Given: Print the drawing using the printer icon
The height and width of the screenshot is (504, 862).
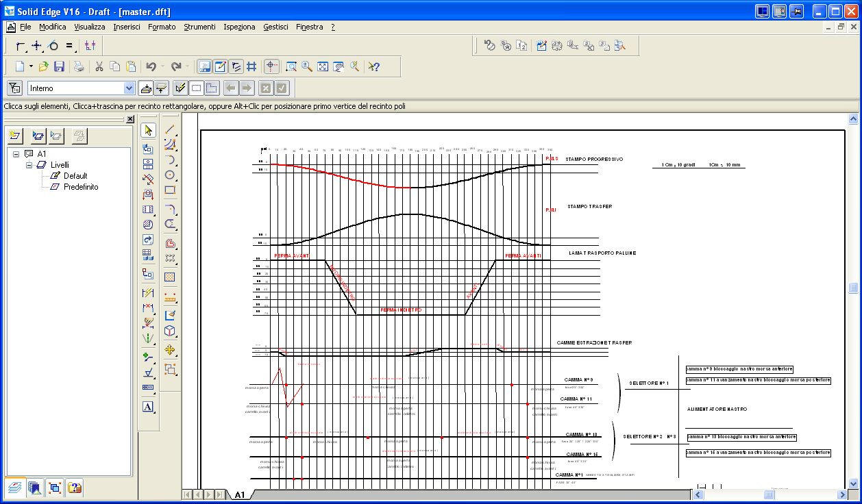Looking at the screenshot, I should (79, 66).
